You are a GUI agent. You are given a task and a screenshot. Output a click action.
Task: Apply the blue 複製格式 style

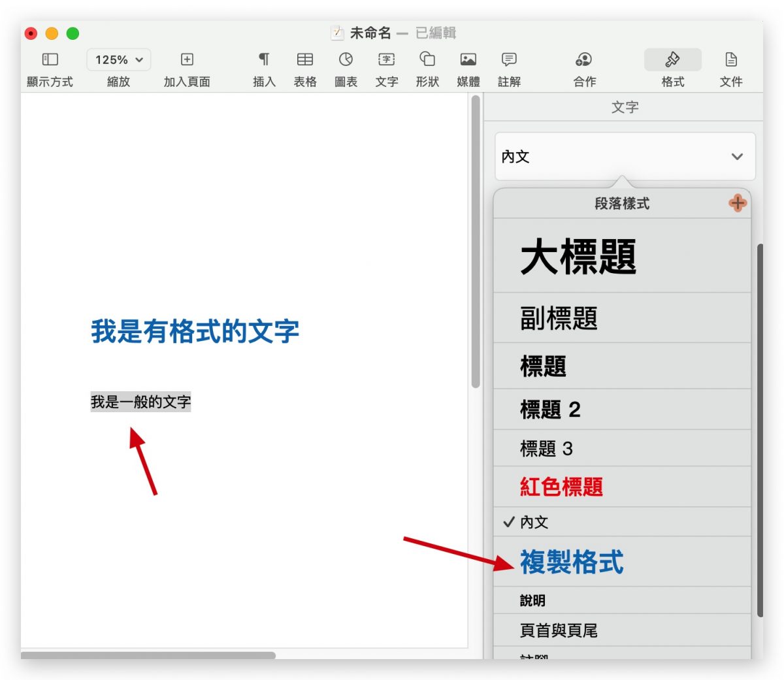(622, 562)
